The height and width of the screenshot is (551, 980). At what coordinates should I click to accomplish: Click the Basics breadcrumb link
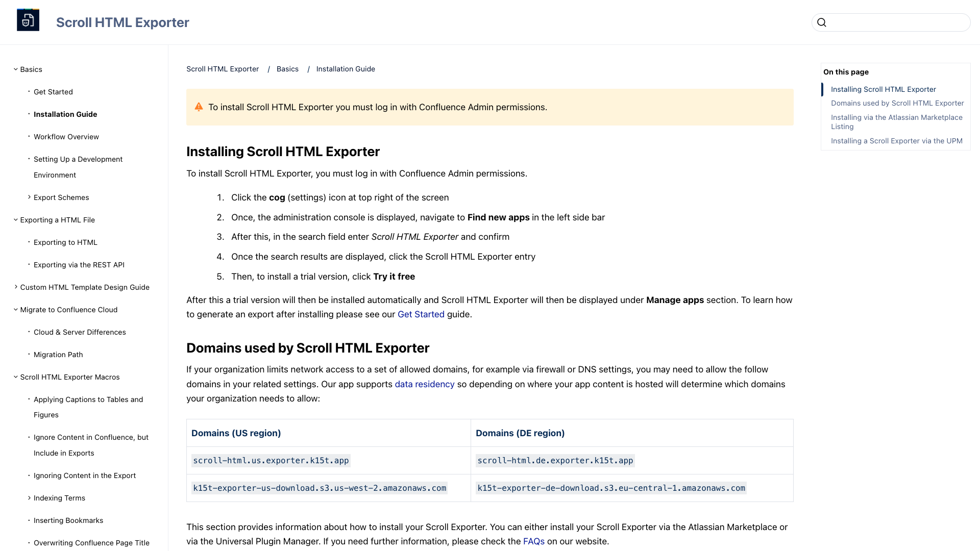287,69
